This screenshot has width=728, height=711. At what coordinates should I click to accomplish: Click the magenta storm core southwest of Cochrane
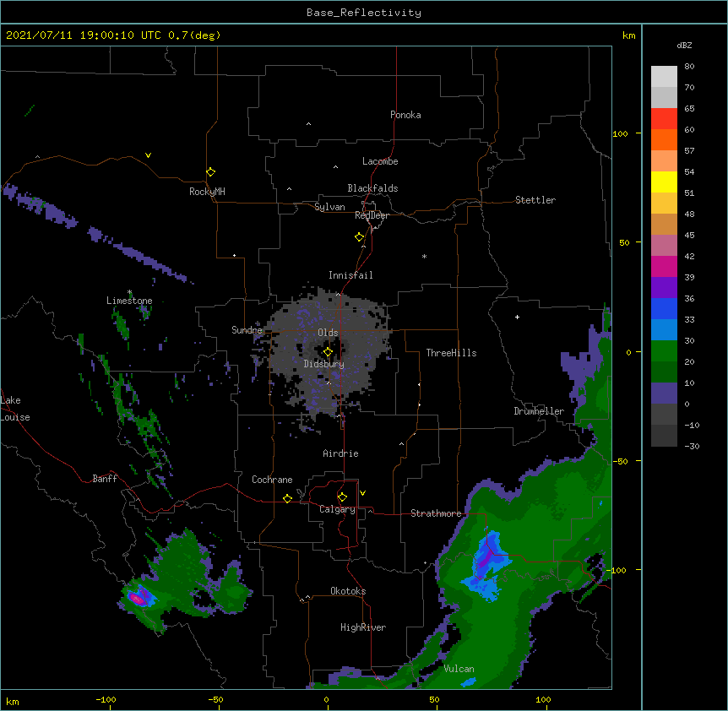click(x=138, y=599)
